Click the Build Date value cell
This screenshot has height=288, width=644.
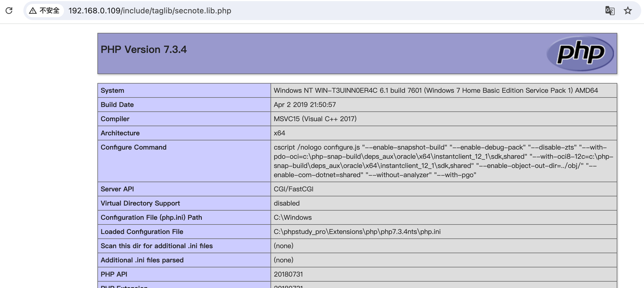(305, 104)
